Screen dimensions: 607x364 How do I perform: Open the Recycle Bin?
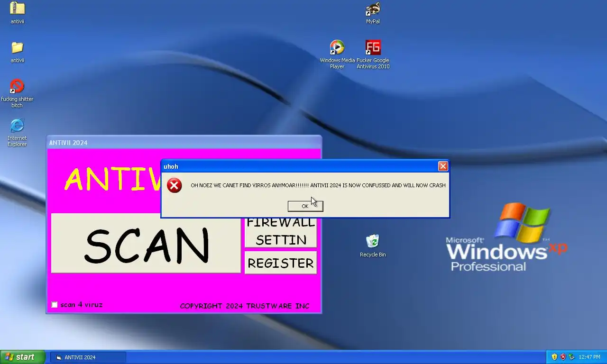(x=373, y=241)
